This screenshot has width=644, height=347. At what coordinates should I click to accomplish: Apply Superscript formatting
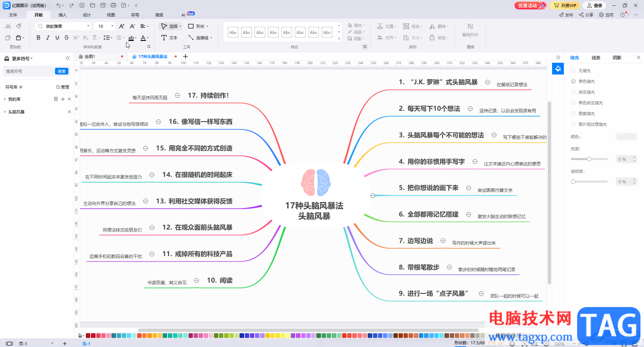click(x=76, y=38)
